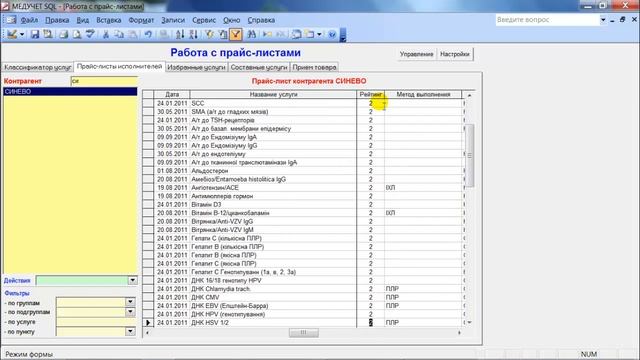This screenshot has height=360, width=640.
Task: Click the Дата column header
Action: click(172, 94)
